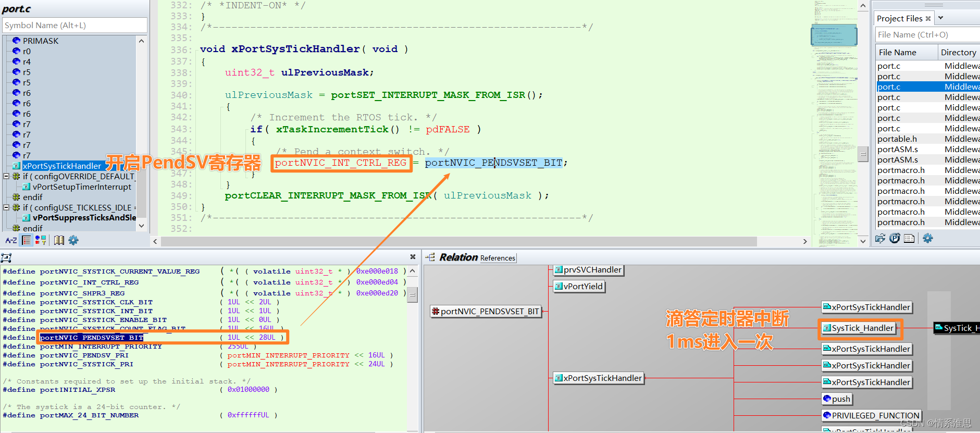
Task: Click the context window scrollbar thumb
Action: coord(413,294)
